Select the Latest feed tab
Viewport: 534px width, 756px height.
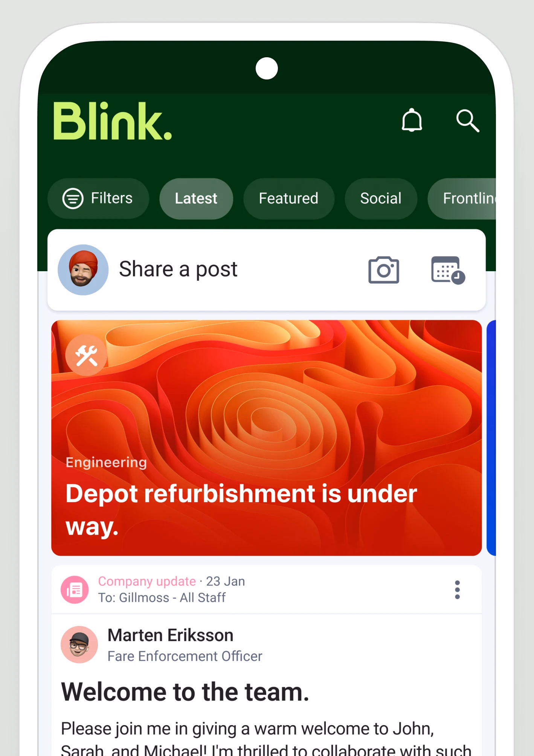pyautogui.click(x=196, y=199)
